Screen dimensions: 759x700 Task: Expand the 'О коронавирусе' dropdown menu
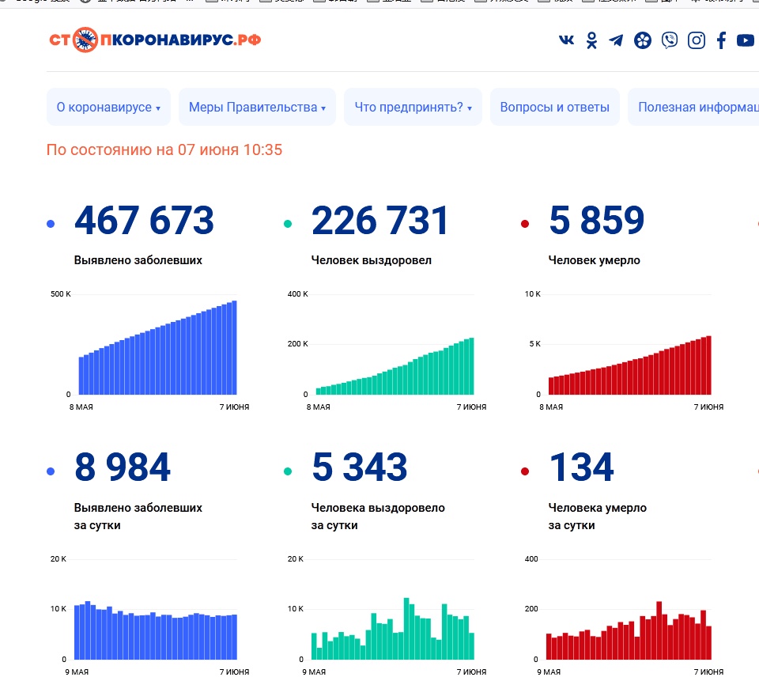pyautogui.click(x=108, y=108)
